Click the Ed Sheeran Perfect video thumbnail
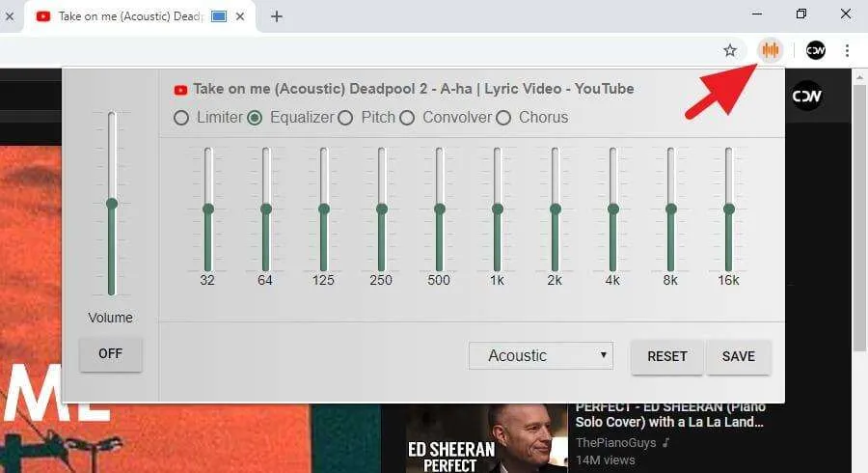The height and width of the screenshot is (473, 868). [x=487, y=438]
